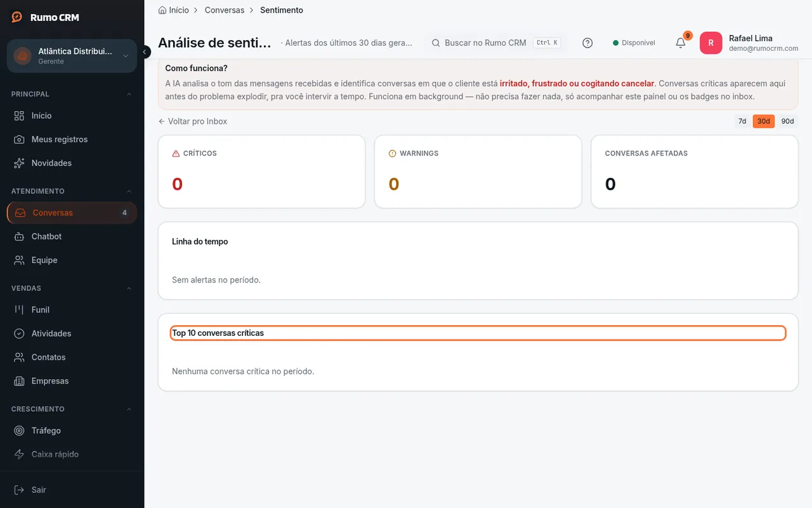Open the help question mark icon
Viewport: 812px width, 508px height.
587,43
